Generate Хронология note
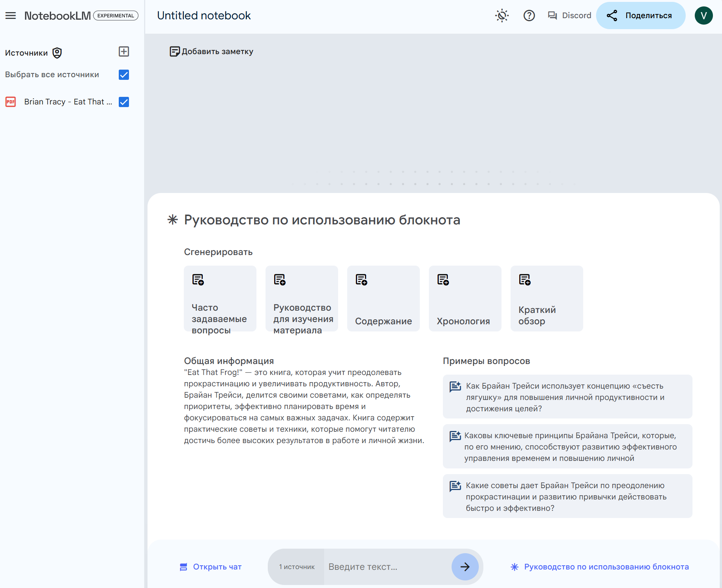 (x=465, y=299)
